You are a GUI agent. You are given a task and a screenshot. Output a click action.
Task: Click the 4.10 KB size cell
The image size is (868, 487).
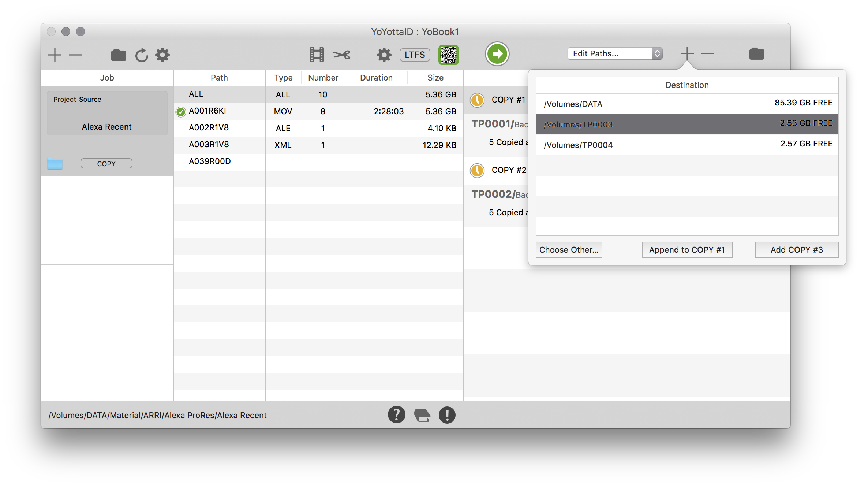(x=442, y=128)
